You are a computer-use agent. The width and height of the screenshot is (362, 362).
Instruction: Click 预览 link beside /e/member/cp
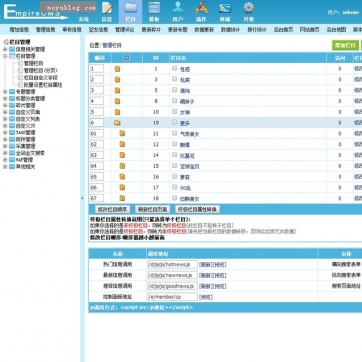(x=206, y=297)
